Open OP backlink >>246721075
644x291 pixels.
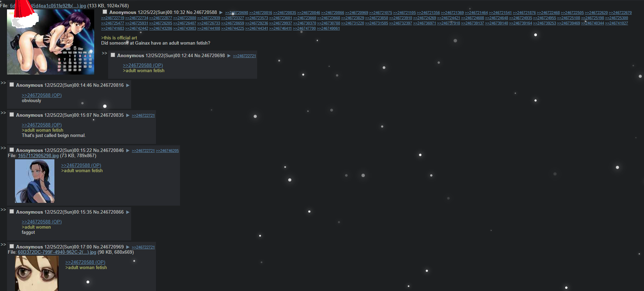tap(381, 13)
